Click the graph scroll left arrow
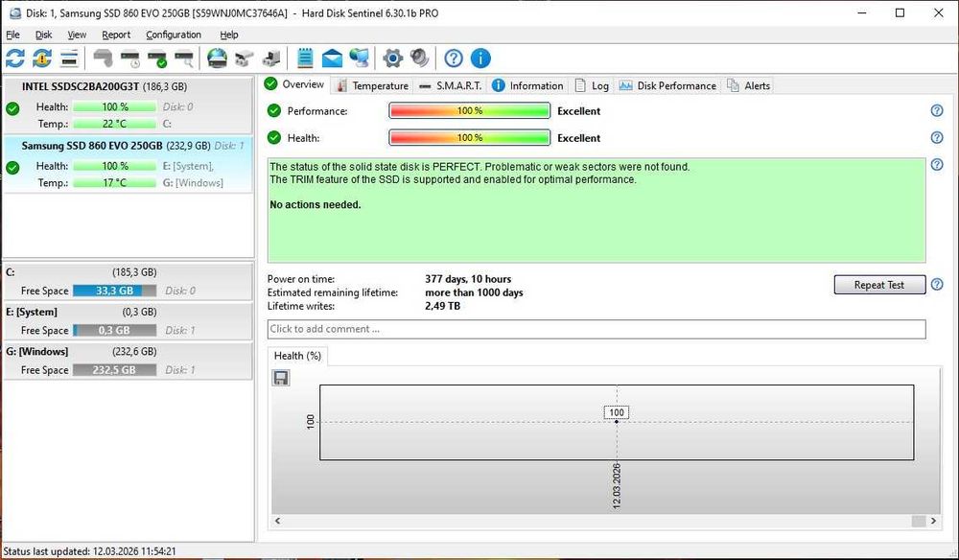 278,521
